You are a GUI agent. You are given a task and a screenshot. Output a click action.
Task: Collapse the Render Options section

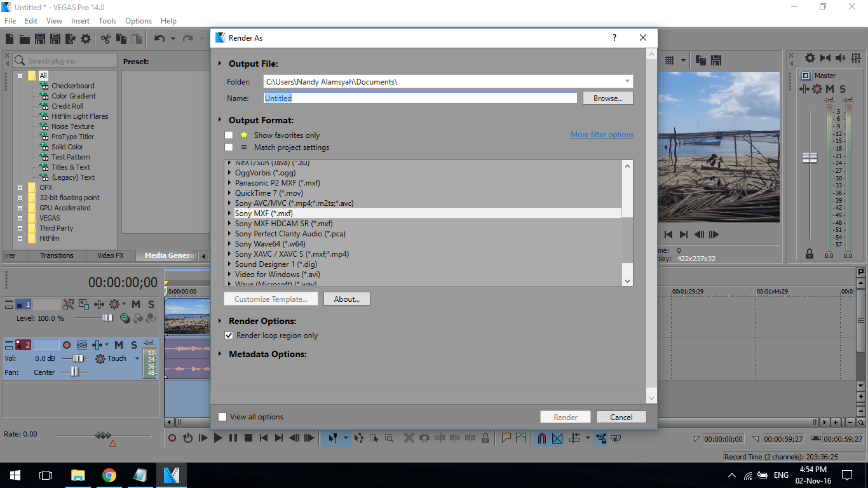[x=220, y=321]
